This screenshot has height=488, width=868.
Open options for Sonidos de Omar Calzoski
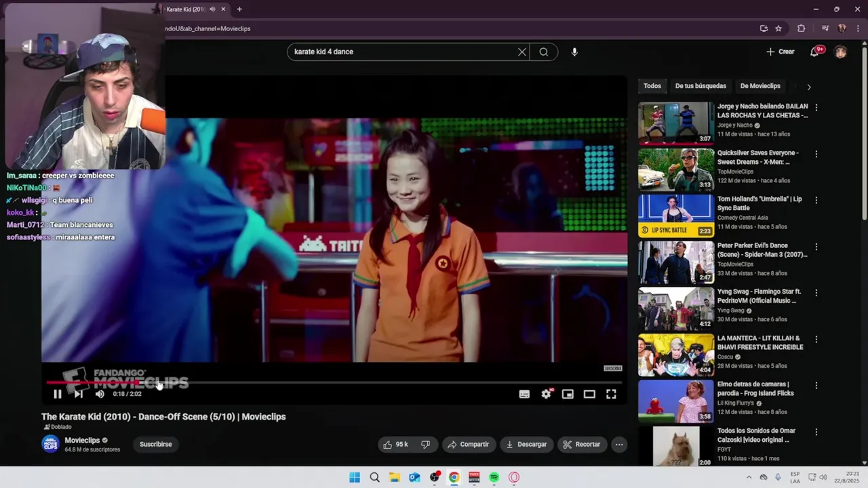[816, 432]
